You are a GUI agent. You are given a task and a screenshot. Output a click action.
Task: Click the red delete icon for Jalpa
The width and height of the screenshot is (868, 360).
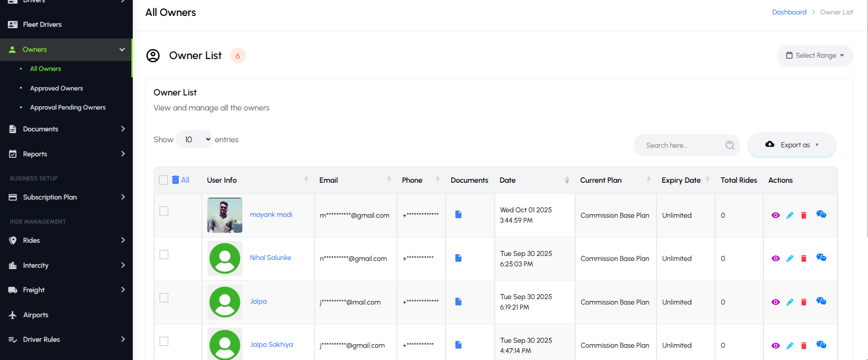pyautogui.click(x=803, y=302)
